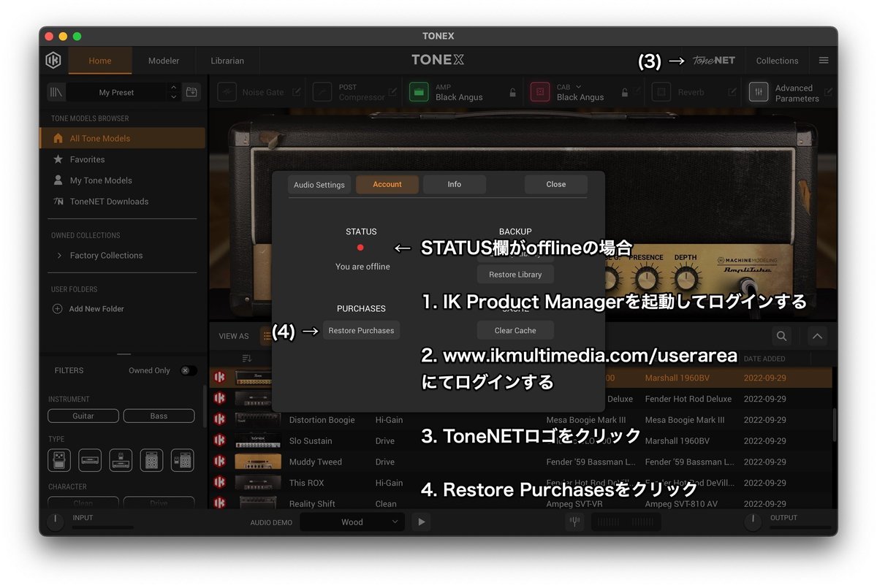Click the padlock next to CAB Black Angus
877x588 pixels.
tap(626, 93)
